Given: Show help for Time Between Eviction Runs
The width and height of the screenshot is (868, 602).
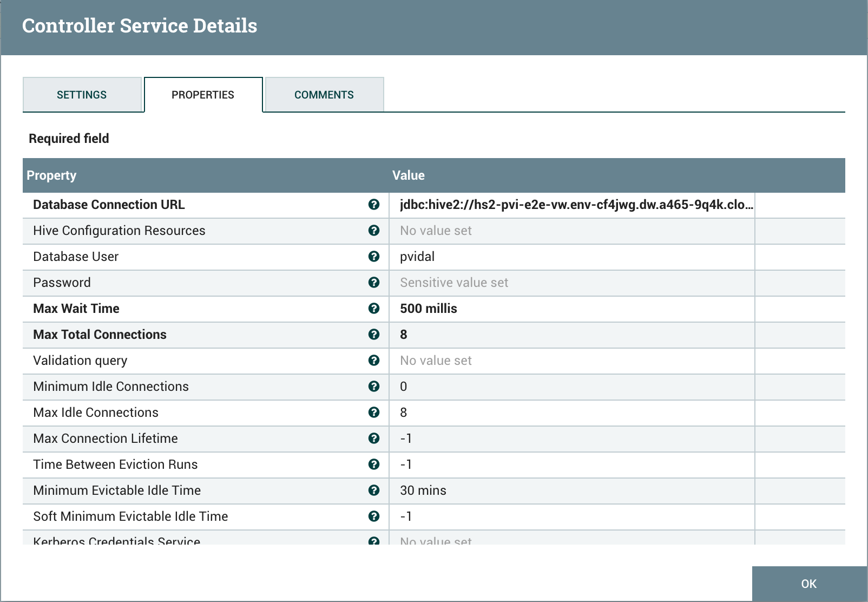Looking at the screenshot, I should click(x=374, y=464).
